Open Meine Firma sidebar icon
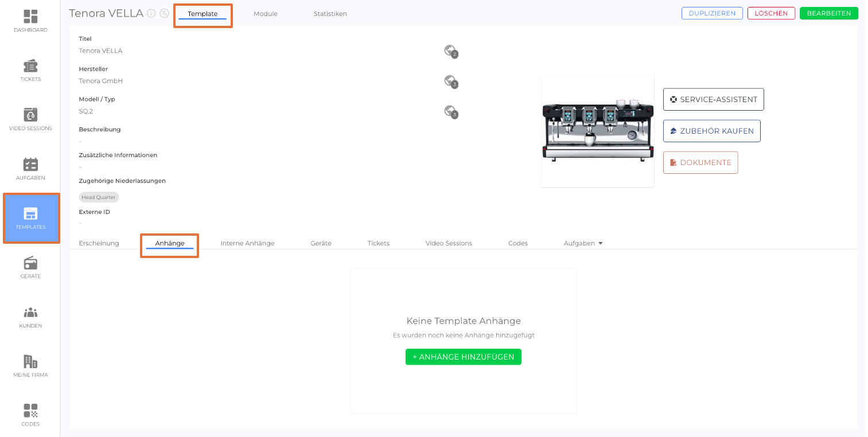This screenshot has height=437, width=868. pos(30,366)
